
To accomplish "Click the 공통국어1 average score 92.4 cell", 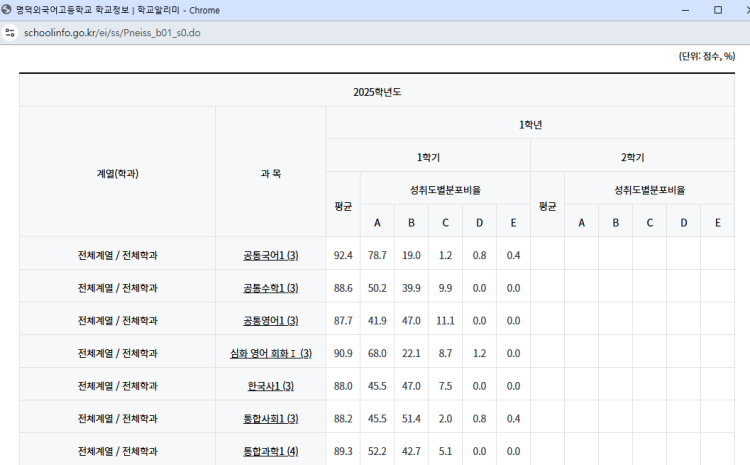I will pyautogui.click(x=343, y=255).
